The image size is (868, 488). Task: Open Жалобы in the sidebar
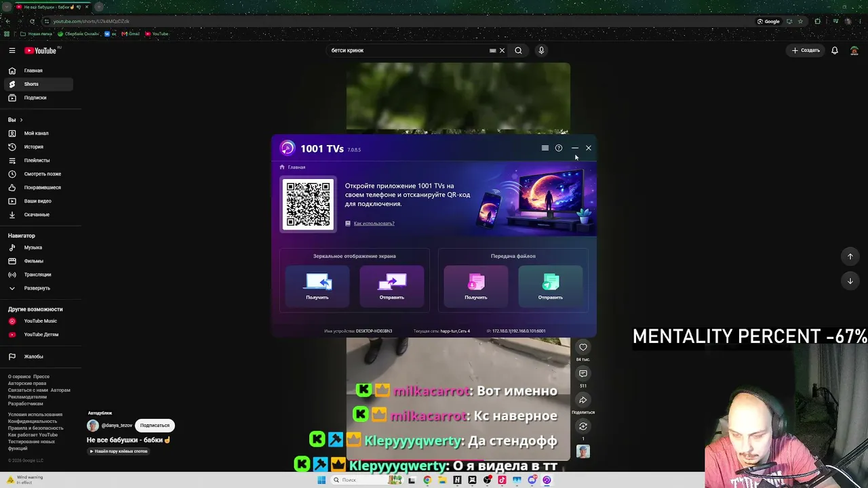(x=38, y=357)
